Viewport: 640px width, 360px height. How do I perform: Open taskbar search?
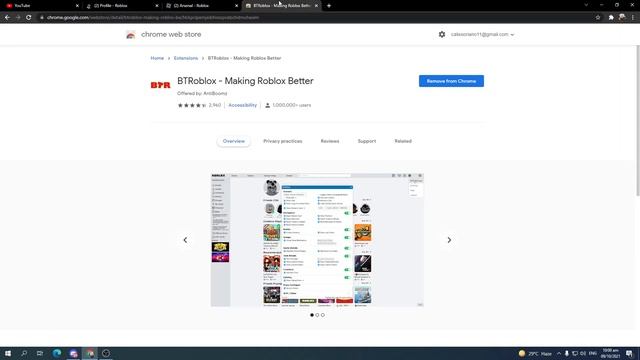pos(24,353)
